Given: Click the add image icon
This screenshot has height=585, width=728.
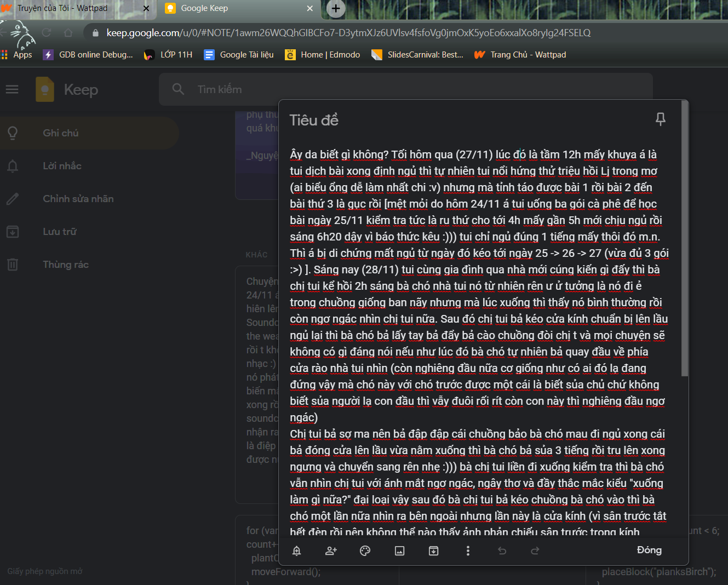Looking at the screenshot, I should click(x=399, y=550).
